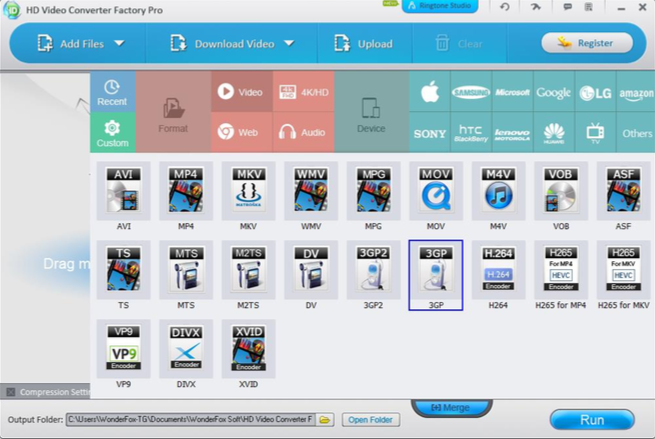Choose the VOB disc format
Image resolution: width=655 pixels, height=439 pixels.
[x=560, y=190]
